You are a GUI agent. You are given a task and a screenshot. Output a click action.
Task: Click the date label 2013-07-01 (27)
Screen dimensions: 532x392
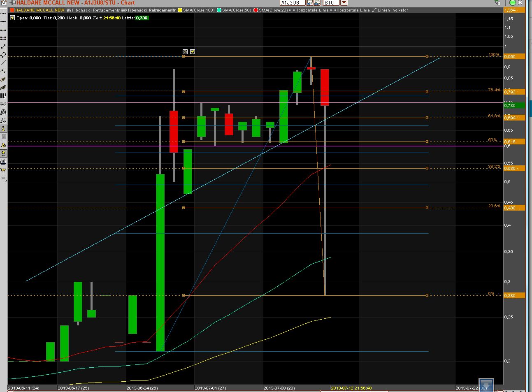[x=210, y=388]
